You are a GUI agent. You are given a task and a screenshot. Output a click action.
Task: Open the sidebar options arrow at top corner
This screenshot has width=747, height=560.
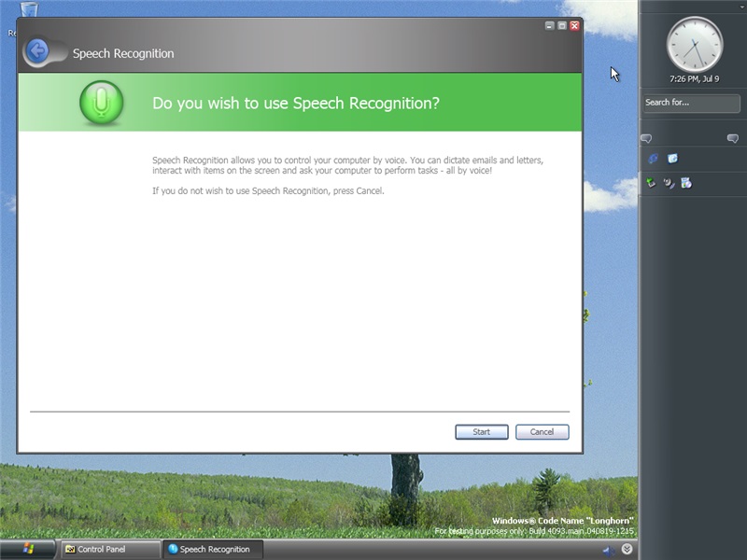pos(741,7)
